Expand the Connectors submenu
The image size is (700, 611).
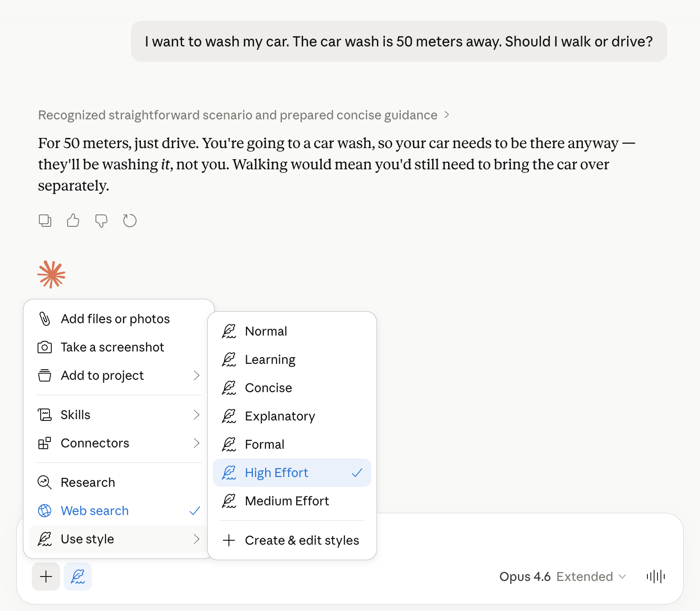click(x=118, y=443)
